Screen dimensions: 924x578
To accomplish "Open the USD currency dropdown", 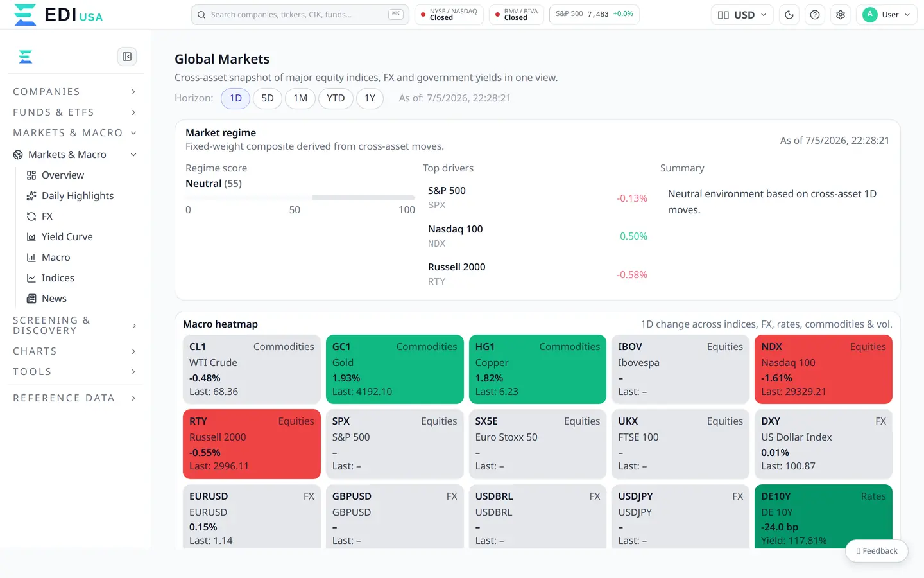I will tap(742, 15).
